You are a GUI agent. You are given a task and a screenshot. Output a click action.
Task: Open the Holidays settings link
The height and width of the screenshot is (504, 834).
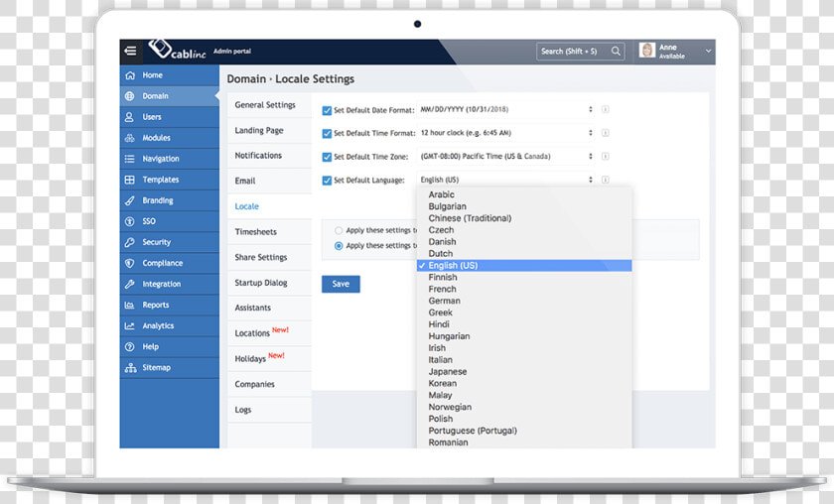click(269, 359)
